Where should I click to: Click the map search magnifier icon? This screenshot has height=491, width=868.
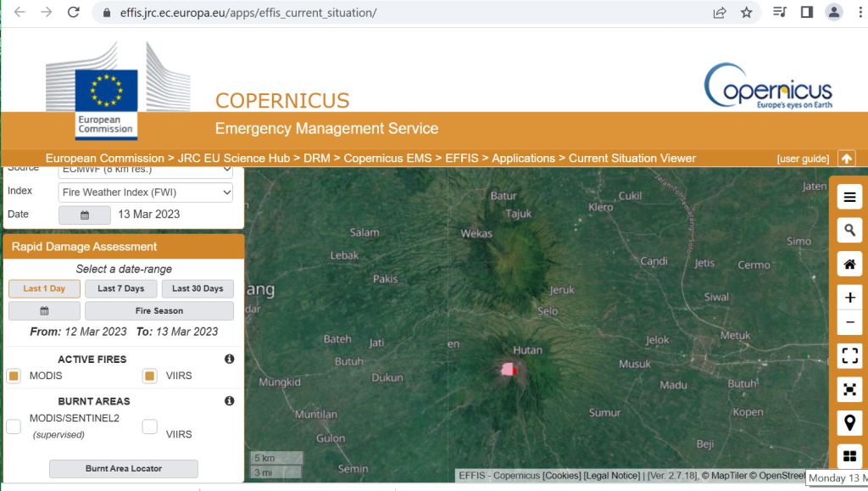pos(849,231)
